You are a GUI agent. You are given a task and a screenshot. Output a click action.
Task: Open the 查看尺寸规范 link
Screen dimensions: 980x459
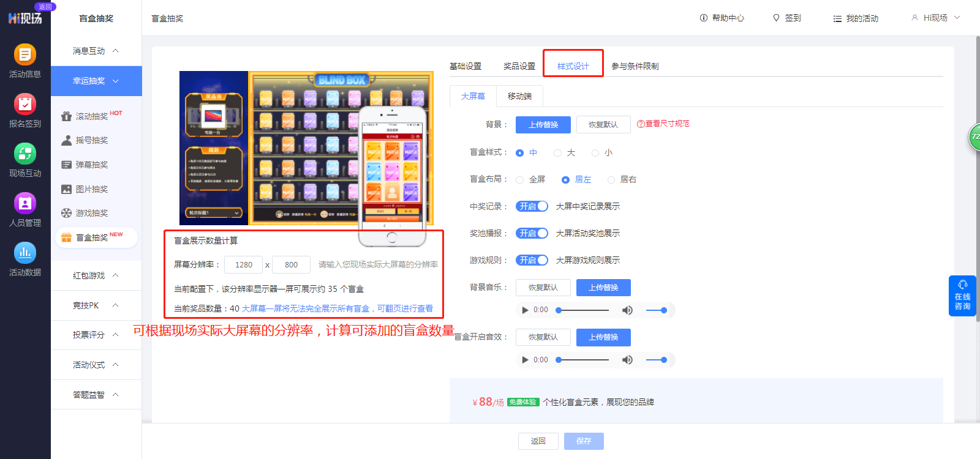tap(663, 124)
